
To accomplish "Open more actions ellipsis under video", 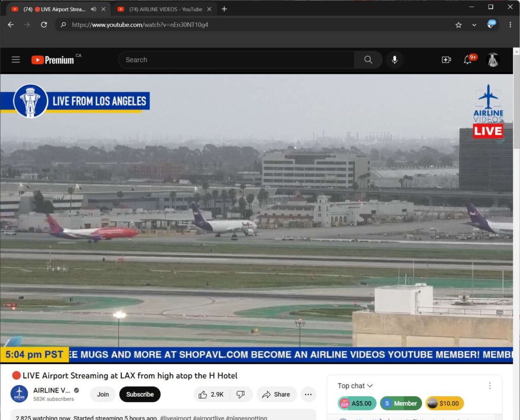I will point(308,394).
